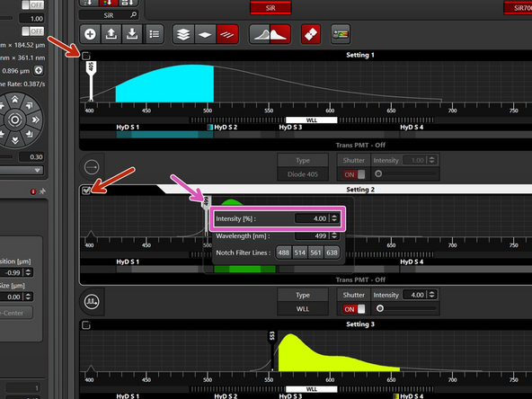Click the WLL bar in Setting 1
The height and width of the screenshot is (399, 532).
(x=312, y=120)
